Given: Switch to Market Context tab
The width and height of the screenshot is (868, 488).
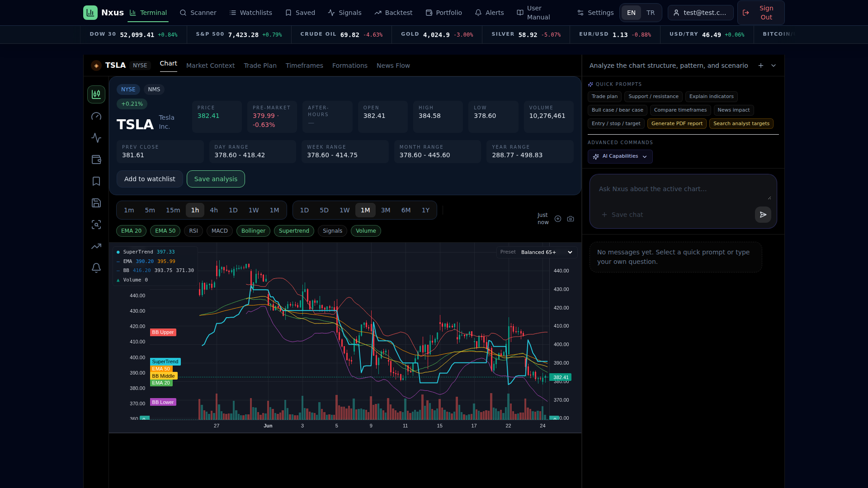Looking at the screenshot, I should (x=210, y=66).
